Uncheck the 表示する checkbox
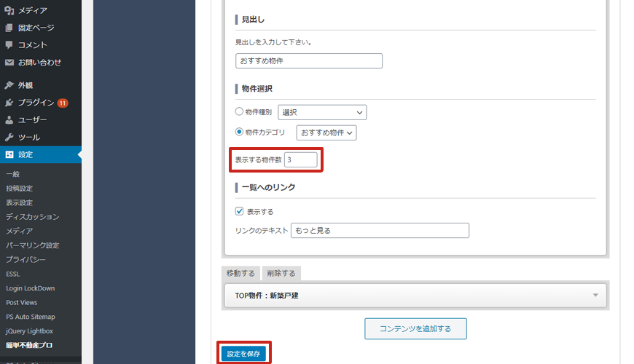Viewport: 634px width, 364px height. (x=239, y=211)
